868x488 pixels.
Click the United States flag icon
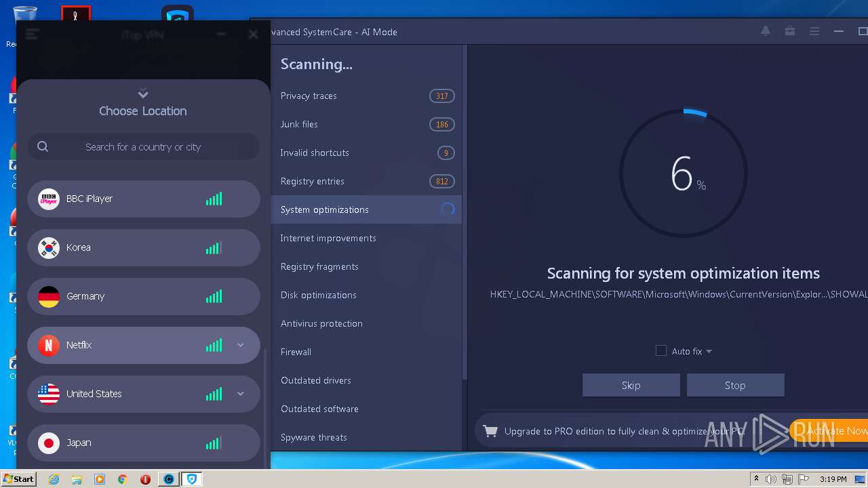pos(49,394)
